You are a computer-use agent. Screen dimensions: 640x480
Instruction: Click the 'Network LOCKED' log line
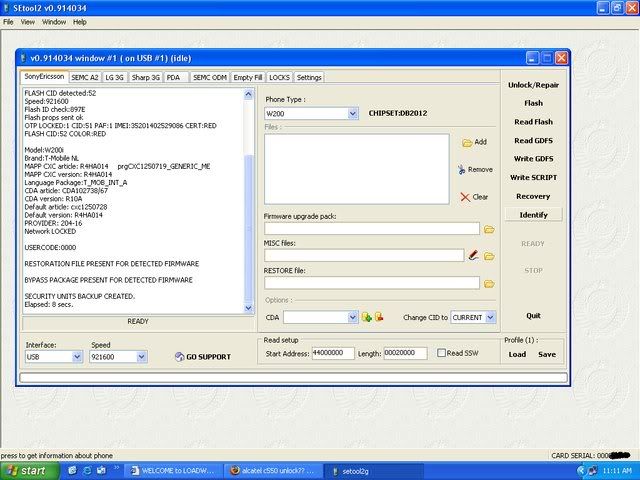click(50, 231)
